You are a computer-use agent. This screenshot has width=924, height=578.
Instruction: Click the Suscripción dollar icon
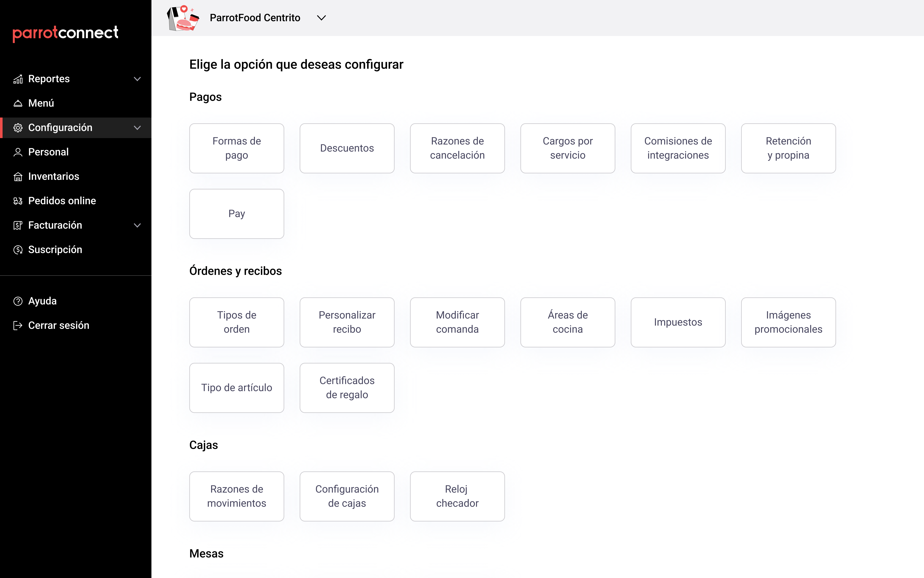pos(18,250)
